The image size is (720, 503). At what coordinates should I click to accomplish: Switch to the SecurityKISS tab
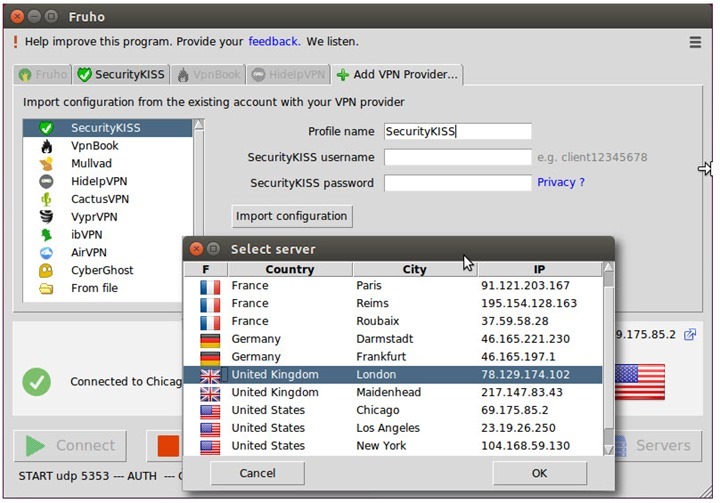coord(121,75)
